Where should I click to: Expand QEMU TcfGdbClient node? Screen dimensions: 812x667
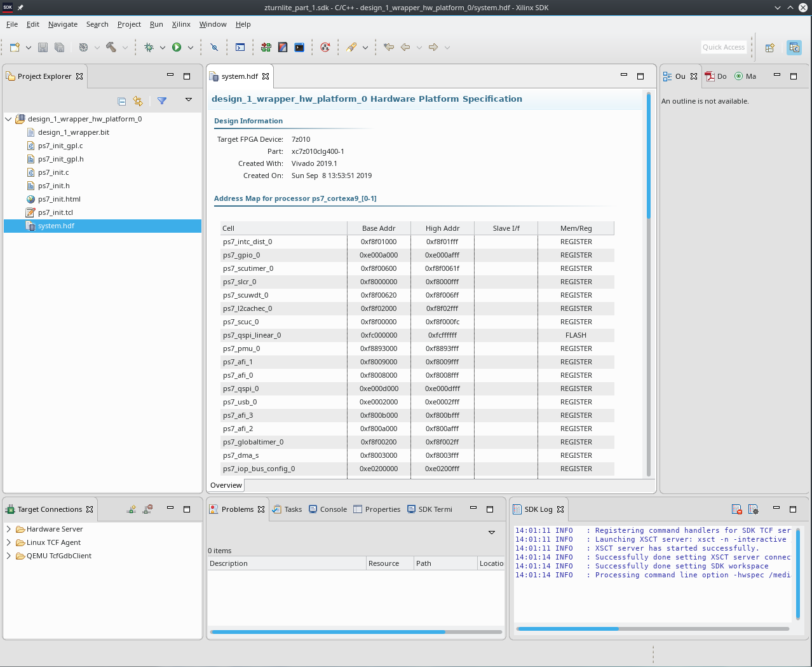8,556
